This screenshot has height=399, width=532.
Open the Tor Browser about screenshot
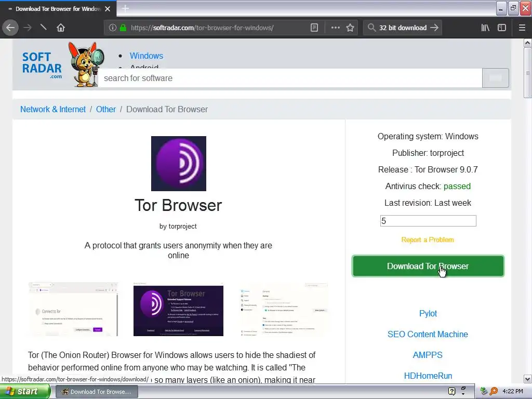(179, 311)
